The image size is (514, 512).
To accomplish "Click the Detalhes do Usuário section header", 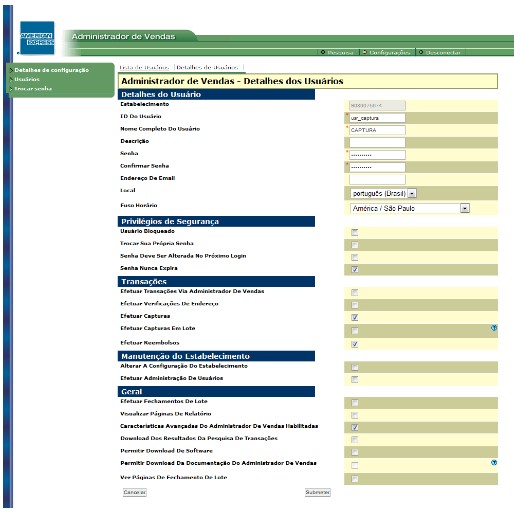I will click(216, 94).
